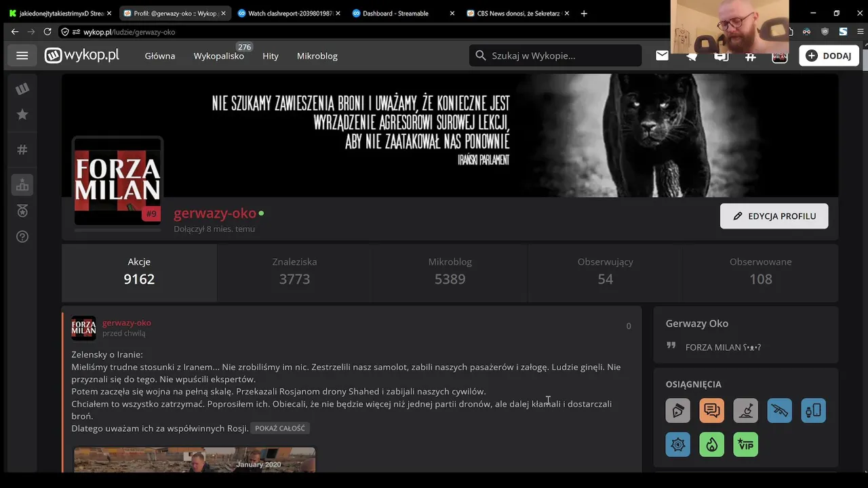Click the post author's small avatar
This screenshot has width=868, height=488.
(84, 328)
